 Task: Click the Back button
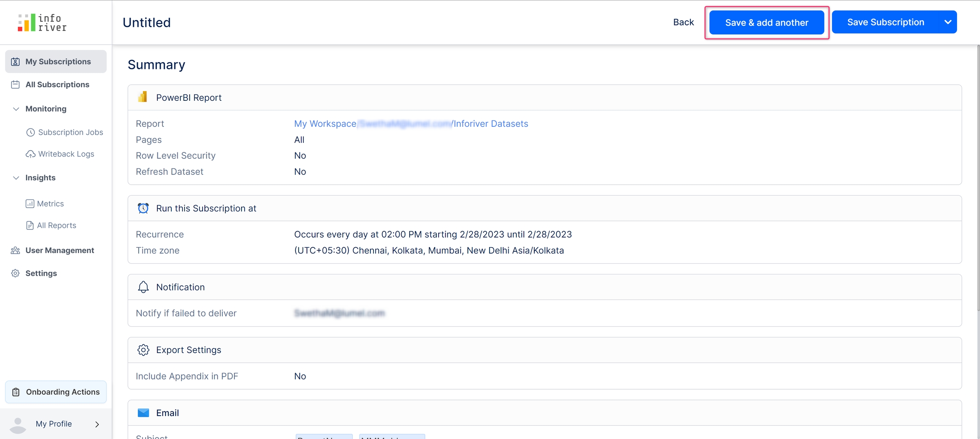tap(683, 22)
